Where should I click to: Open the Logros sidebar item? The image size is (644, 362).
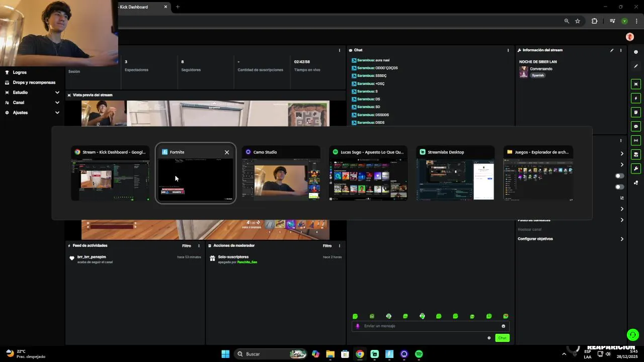(20, 72)
